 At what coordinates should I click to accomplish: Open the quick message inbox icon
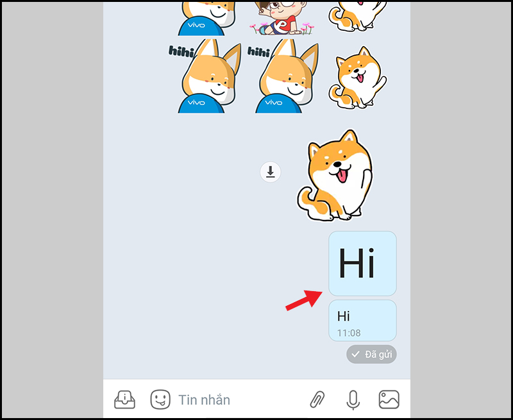[124, 399]
